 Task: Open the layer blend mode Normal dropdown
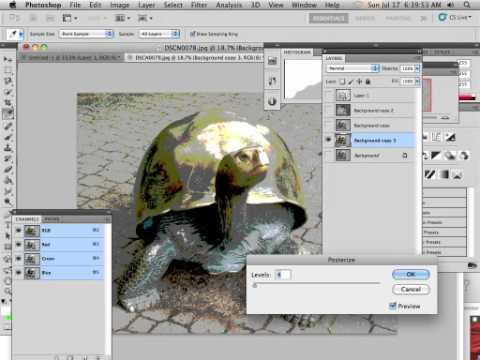click(x=352, y=68)
